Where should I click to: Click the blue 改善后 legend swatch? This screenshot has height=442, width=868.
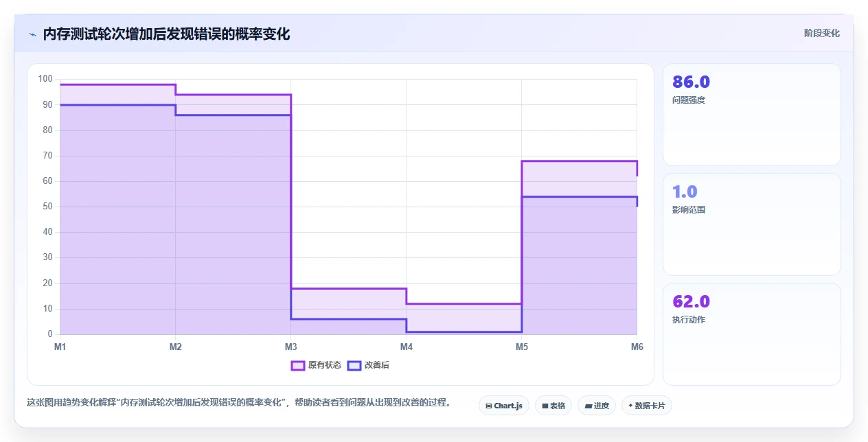(x=354, y=365)
